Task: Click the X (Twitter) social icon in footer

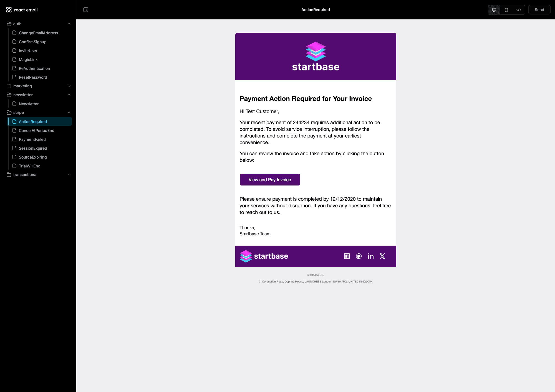Action: [382, 256]
